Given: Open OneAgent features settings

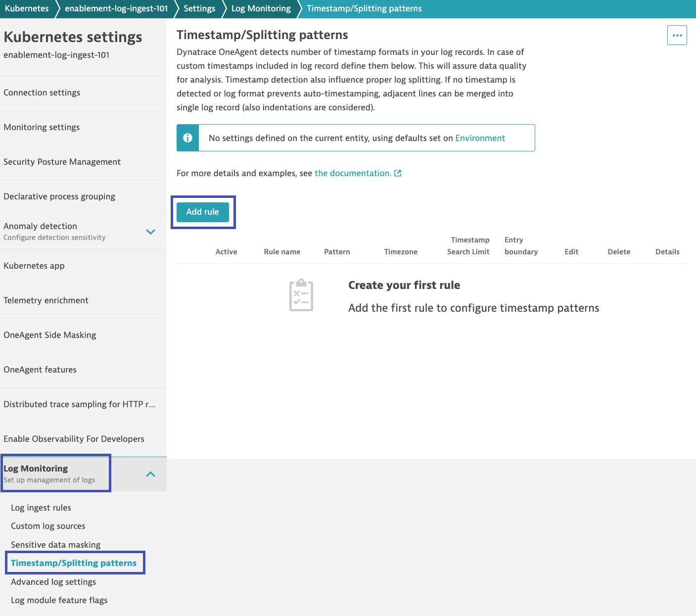Looking at the screenshot, I should (83, 370).
